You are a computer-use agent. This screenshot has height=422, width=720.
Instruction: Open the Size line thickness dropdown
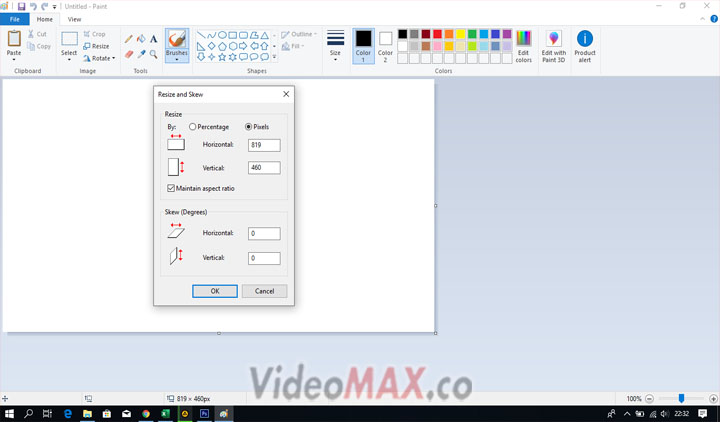pos(335,46)
